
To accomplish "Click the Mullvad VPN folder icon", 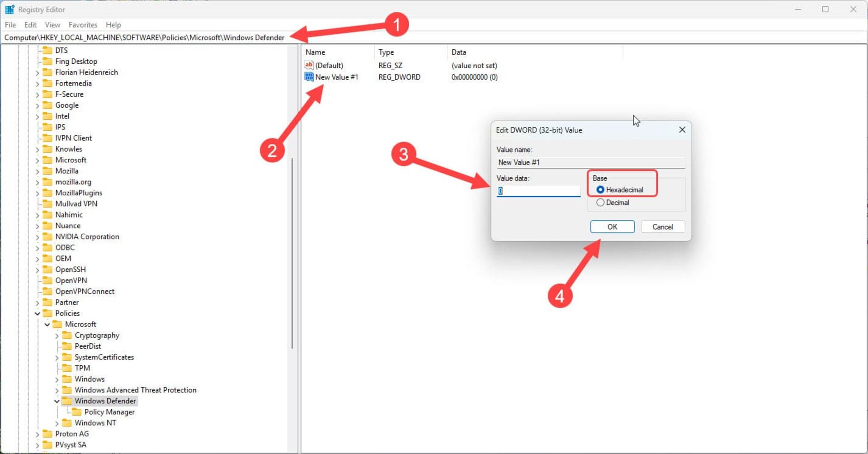I will [47, 203].
